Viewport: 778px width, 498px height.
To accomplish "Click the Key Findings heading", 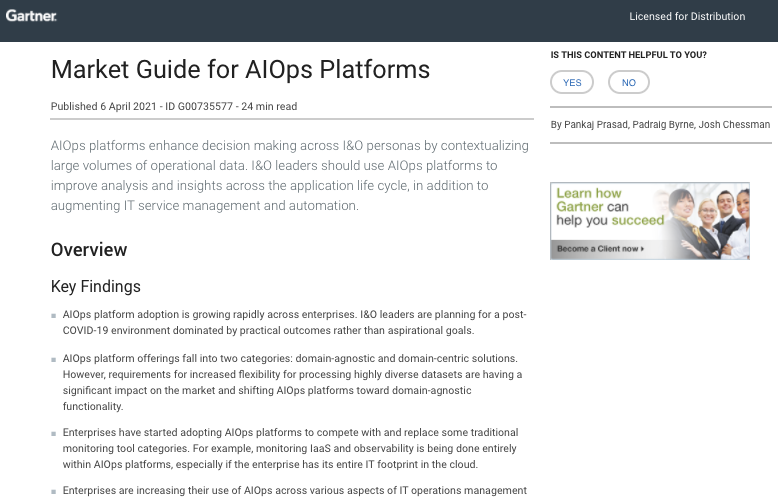I will (x=96, y=287).
